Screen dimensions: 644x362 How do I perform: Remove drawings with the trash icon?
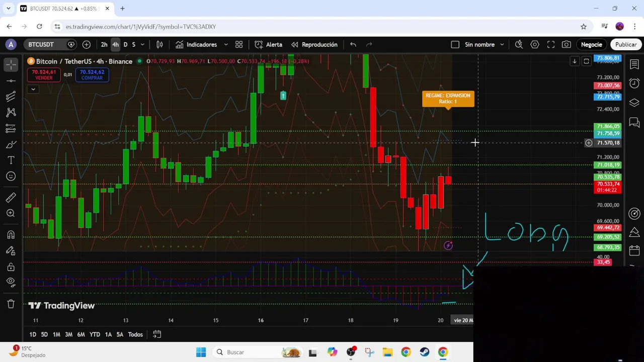click(11, 304)
